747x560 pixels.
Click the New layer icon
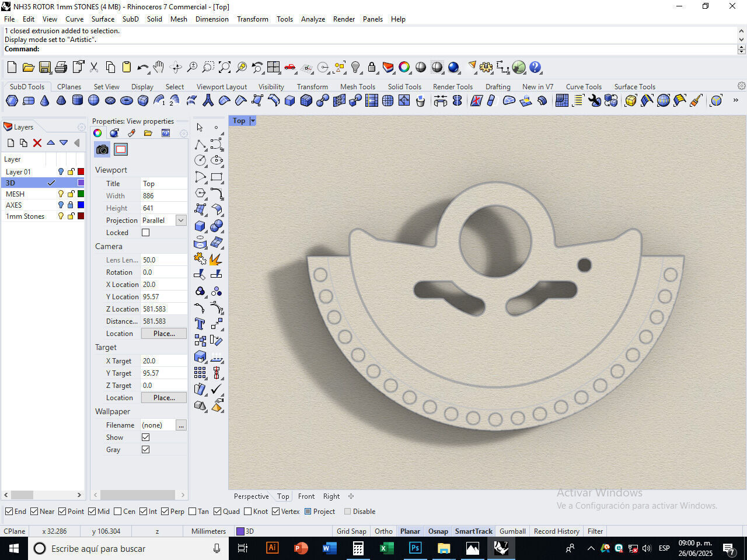(11, 143)
